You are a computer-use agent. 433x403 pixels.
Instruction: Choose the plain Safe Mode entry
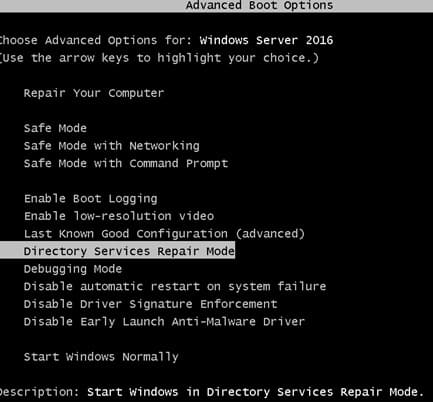55,128
